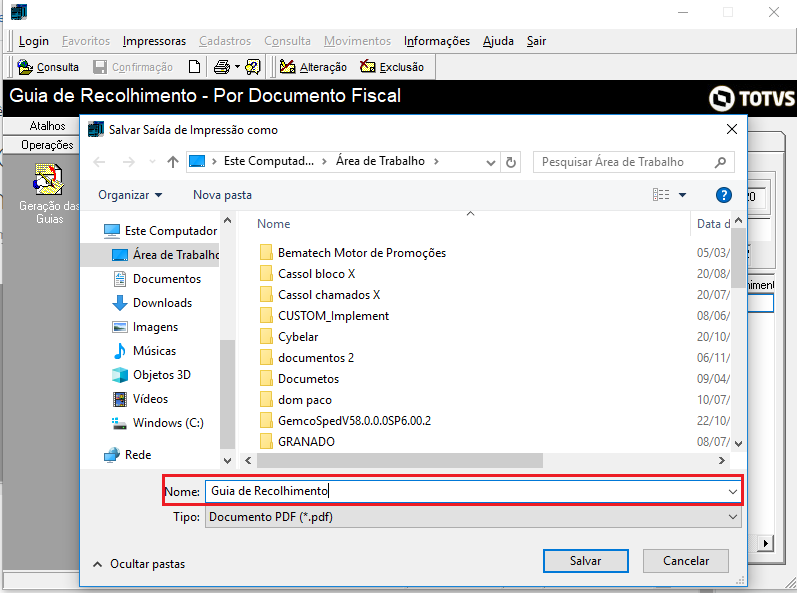
Task: Select the dom paco folder
Action: (295, 400)
